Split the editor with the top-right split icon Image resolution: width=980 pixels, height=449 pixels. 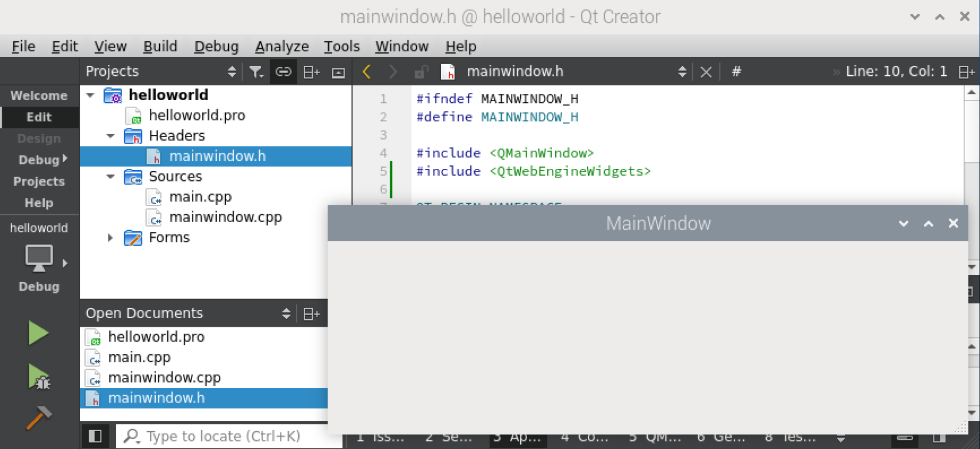click(967, 72)
